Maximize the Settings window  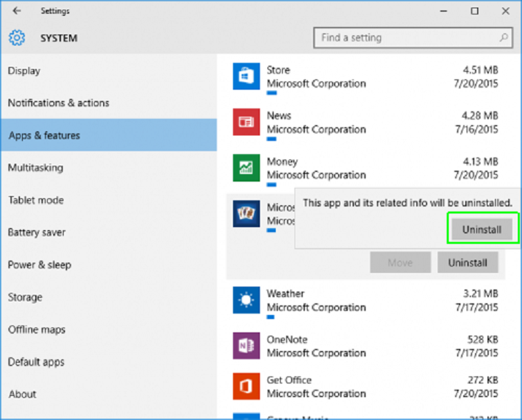474,11
